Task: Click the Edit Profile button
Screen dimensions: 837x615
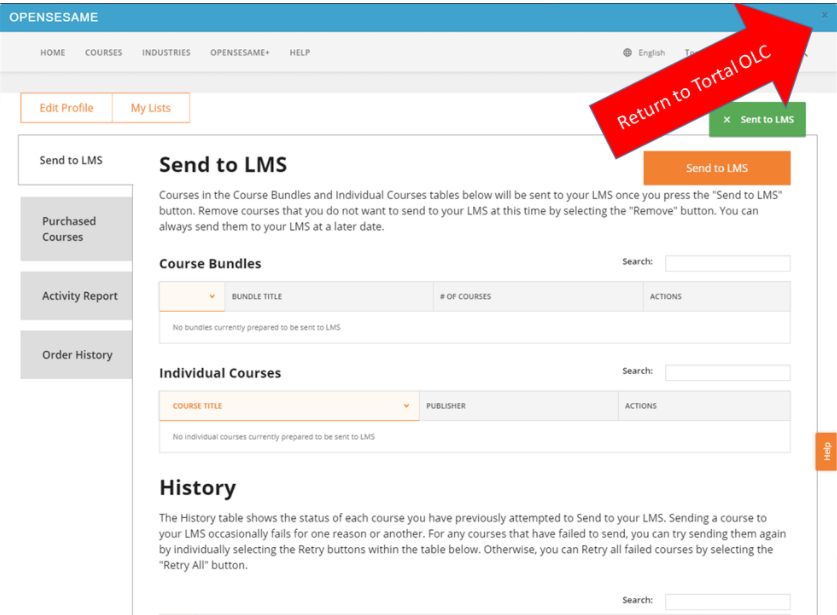Action: pyautogui.click(x=67, y=108)
